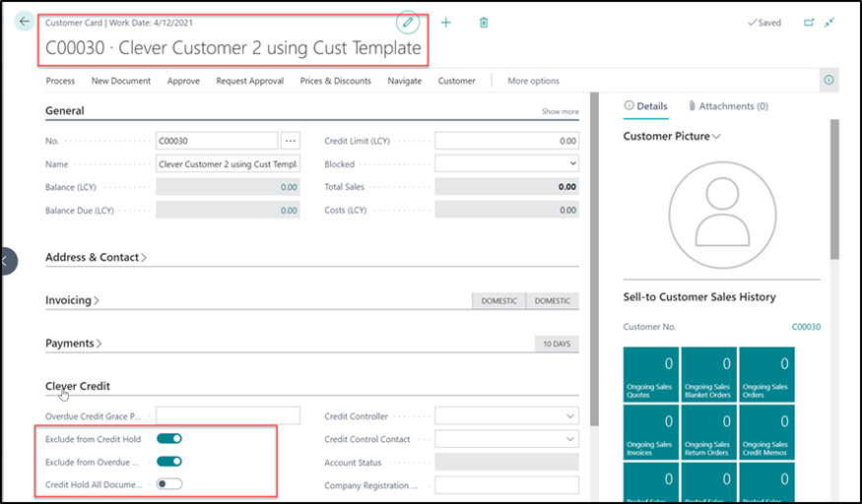Click the Costs (LCY) value
The height and width of the screenshot is (504, 862).
567,210
